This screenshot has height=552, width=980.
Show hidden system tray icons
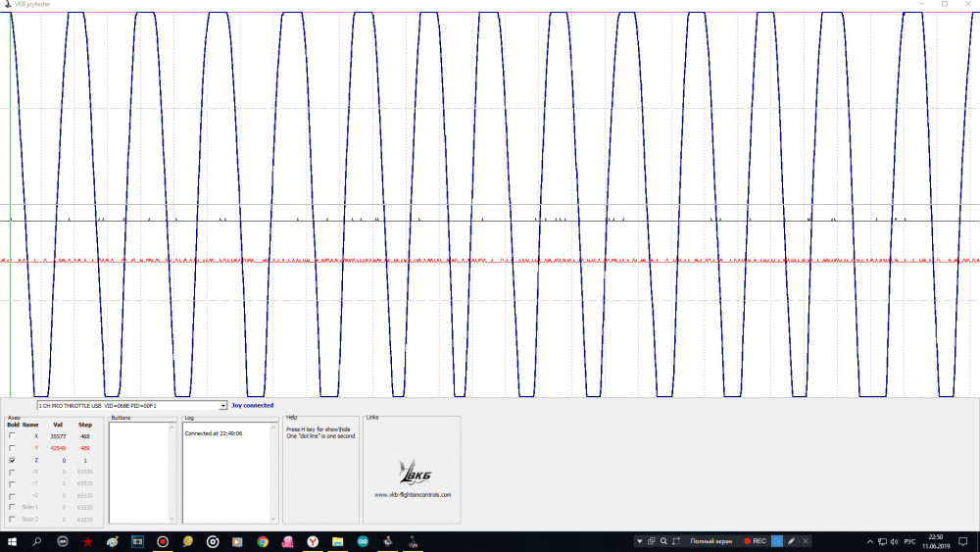(x=869, y=541)
